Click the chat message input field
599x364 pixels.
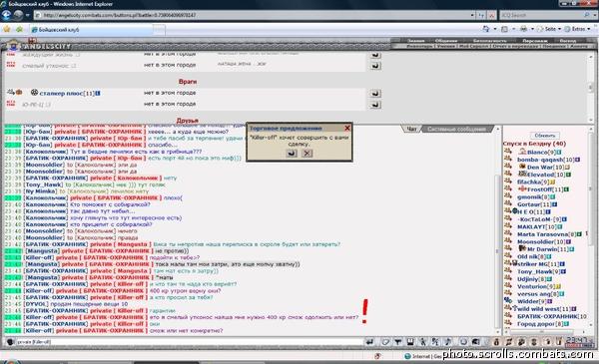189,342
